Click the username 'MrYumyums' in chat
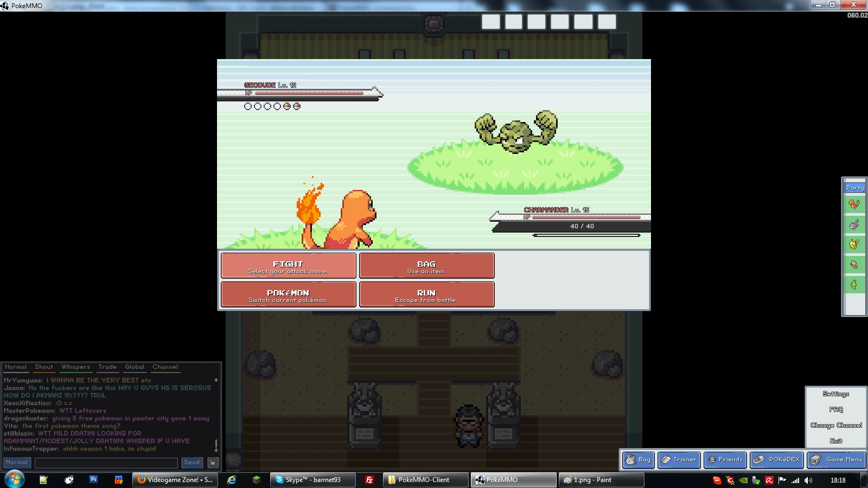This screenshot has width=868, height=488. [x=23, y=381]
